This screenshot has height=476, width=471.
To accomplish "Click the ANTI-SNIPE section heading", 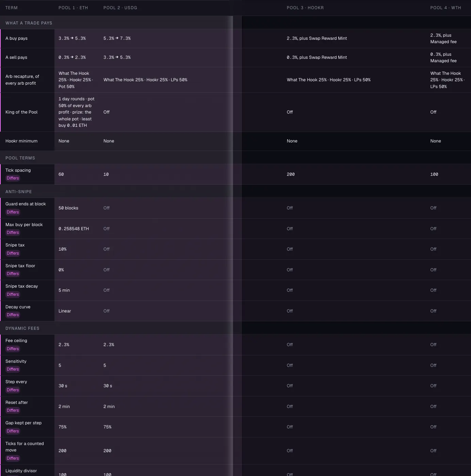I will tap(19, 192).
